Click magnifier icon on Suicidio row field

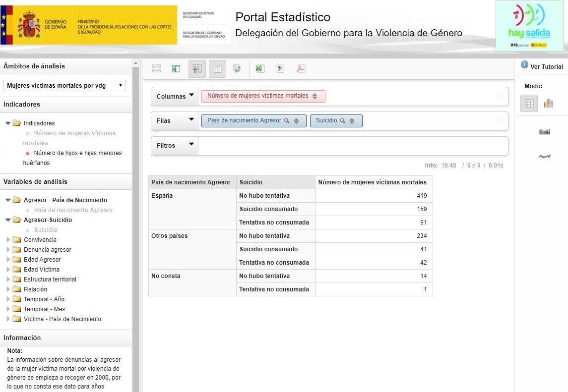pos(342,121)
